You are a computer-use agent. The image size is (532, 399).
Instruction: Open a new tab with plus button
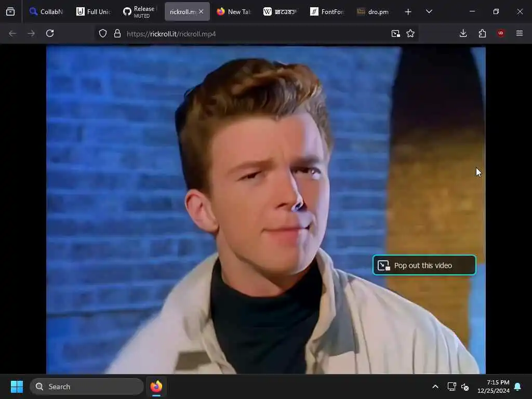(x=408, y=11)
